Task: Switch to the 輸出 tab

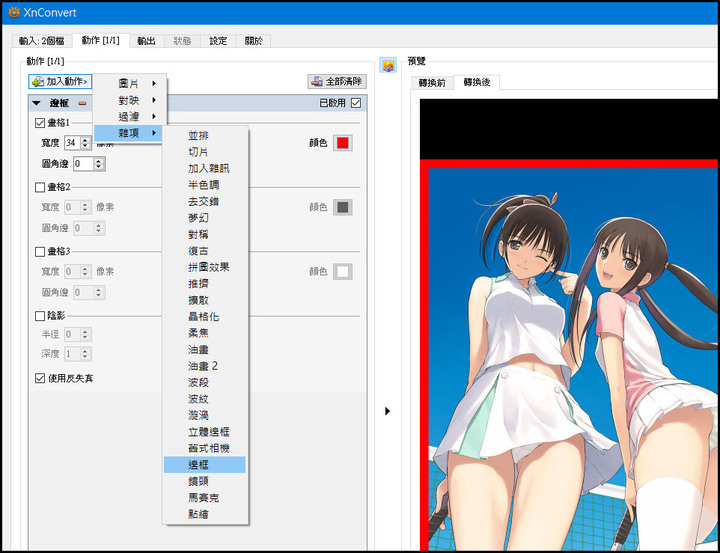Action: click(146, 41)
